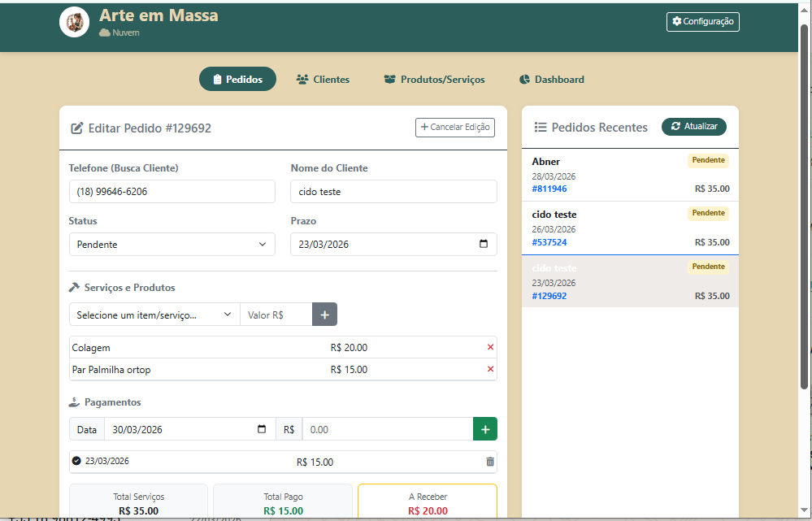Image resolution: width=812 pixels, height=521 pixels.
Task: Click trash icon for 23/03/2026 payment
Action: (489, 462)
